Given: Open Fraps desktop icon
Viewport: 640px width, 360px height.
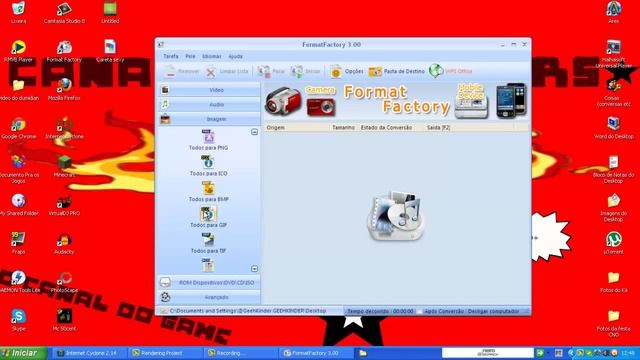Looking at the screenshot, I should coord(18,244).
